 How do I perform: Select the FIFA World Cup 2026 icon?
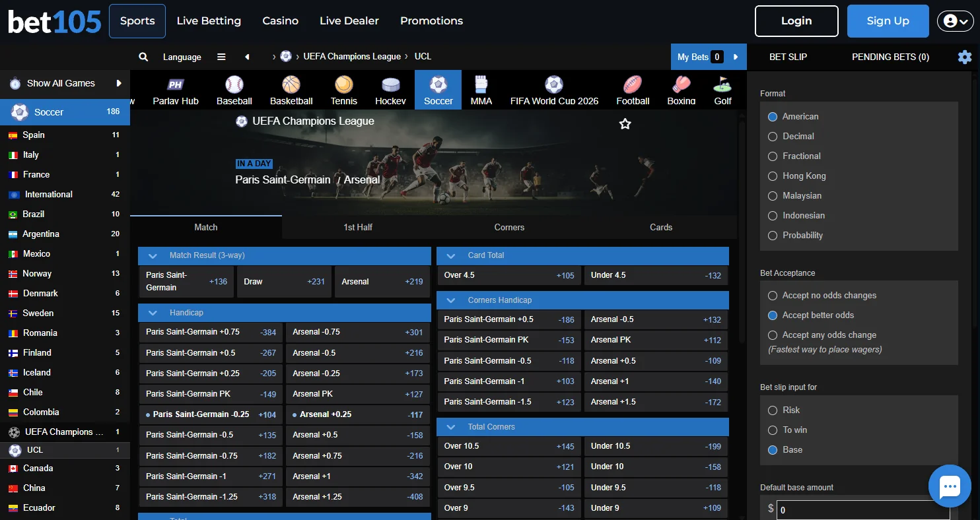click(x=554, y=84)
